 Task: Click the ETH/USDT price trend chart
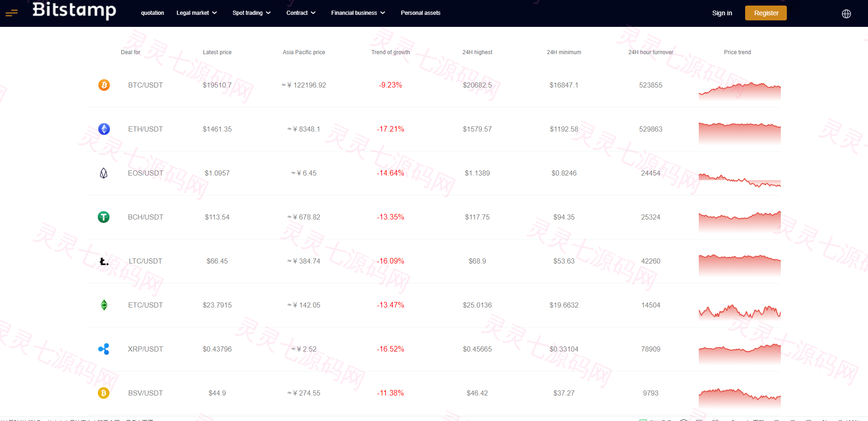coord(740,133)
